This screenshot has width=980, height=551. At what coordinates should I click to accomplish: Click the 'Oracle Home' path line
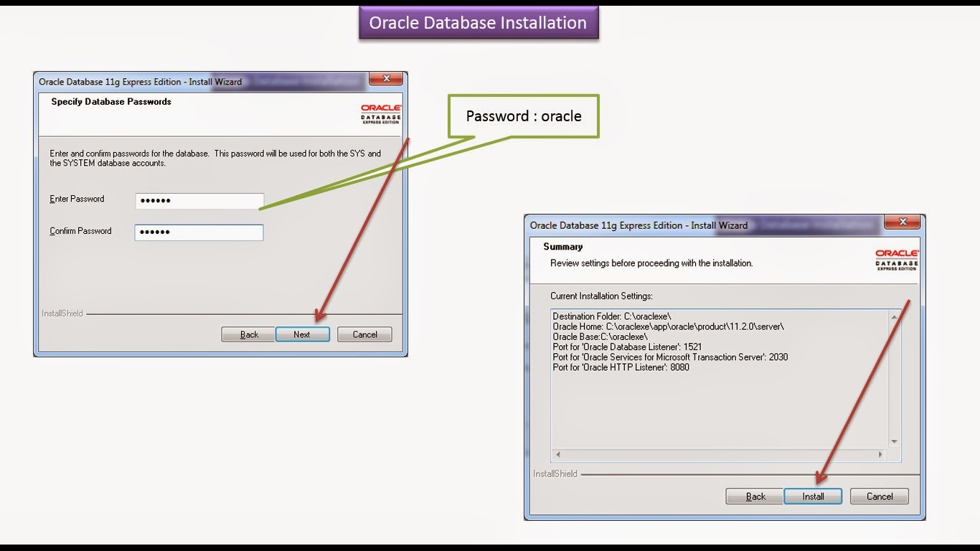[x=668, y=326]
